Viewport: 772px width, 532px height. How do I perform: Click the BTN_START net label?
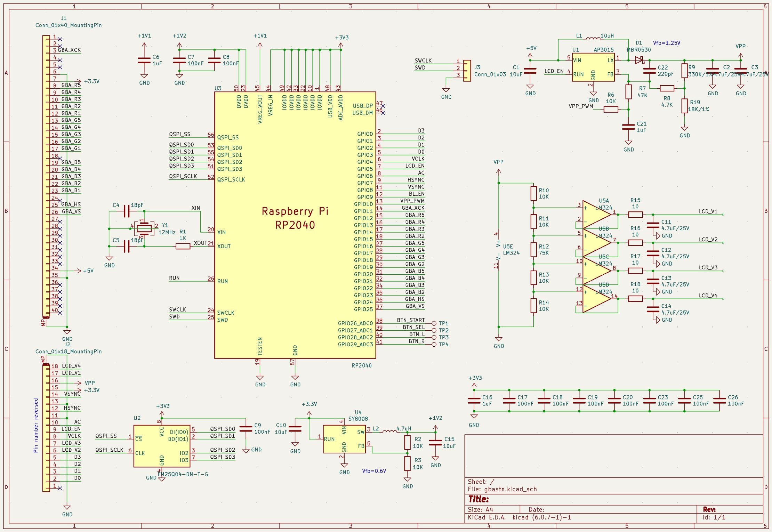click(x=410, y=320)
